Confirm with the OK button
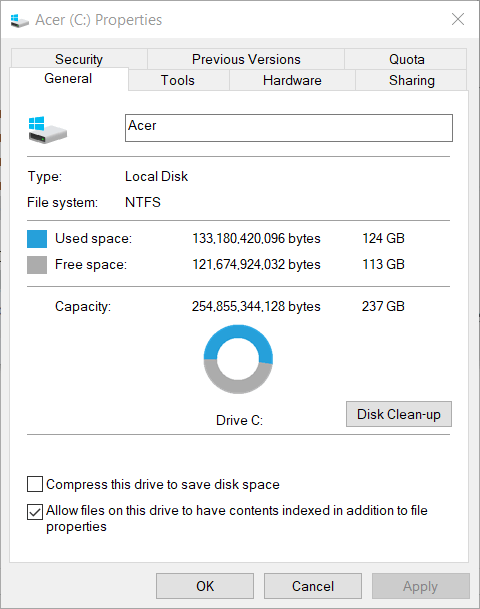 (205, 586)
